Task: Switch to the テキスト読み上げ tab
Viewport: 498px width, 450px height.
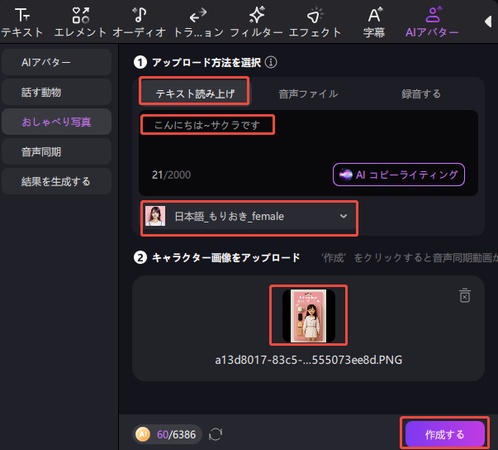Action: tap(195, 93)
